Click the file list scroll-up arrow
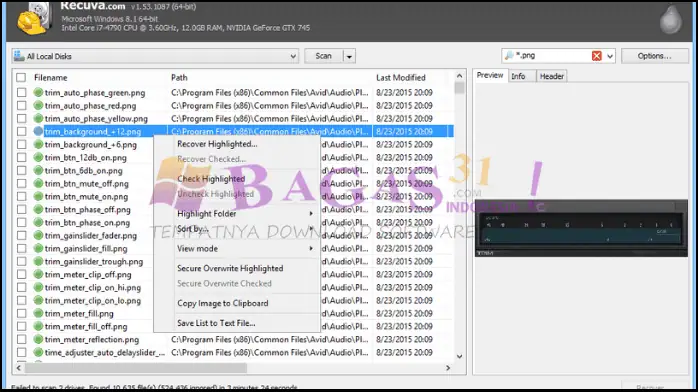This screenshot has width=698, height=392. 459,76
